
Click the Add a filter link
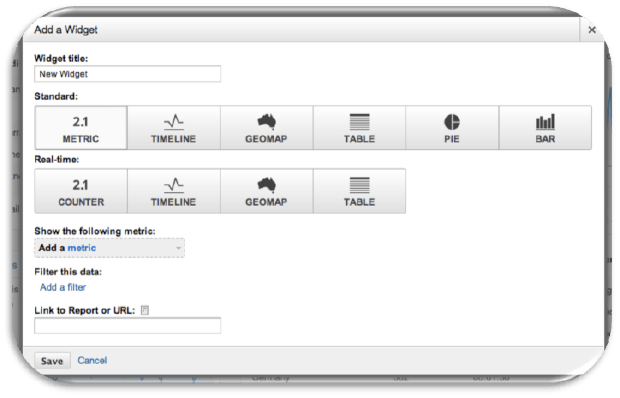(x=62, y=287)
